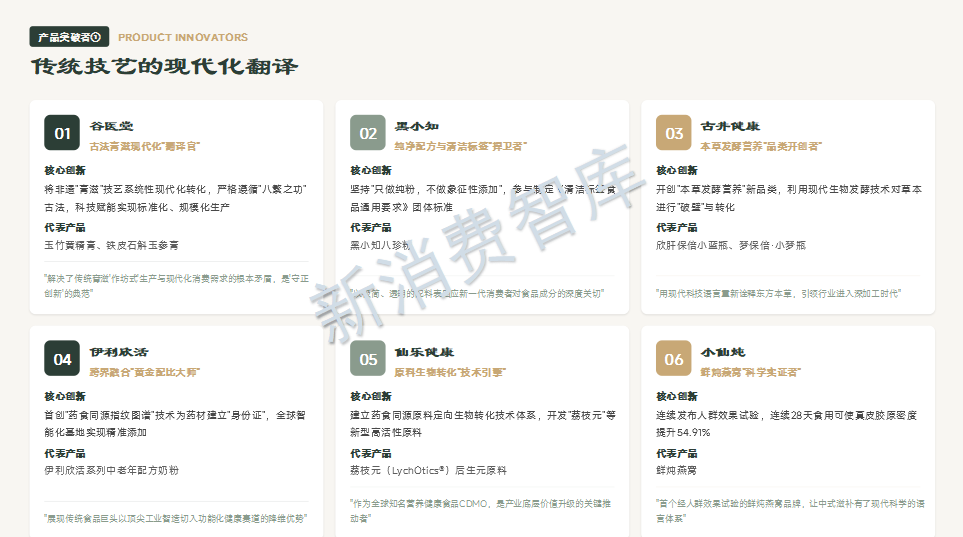
Task: Click the PRODUCT INNOVATORS subtitle text
Action: pos(183,37)
